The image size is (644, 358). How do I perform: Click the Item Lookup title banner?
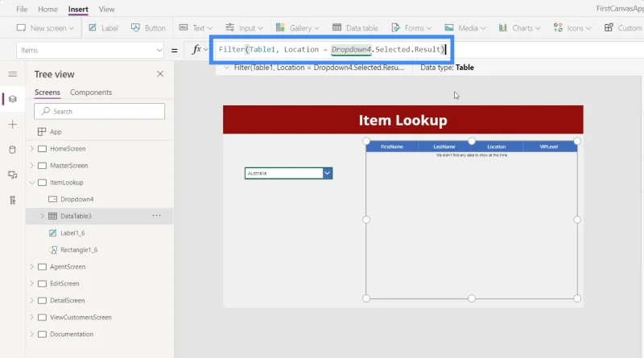403,120
